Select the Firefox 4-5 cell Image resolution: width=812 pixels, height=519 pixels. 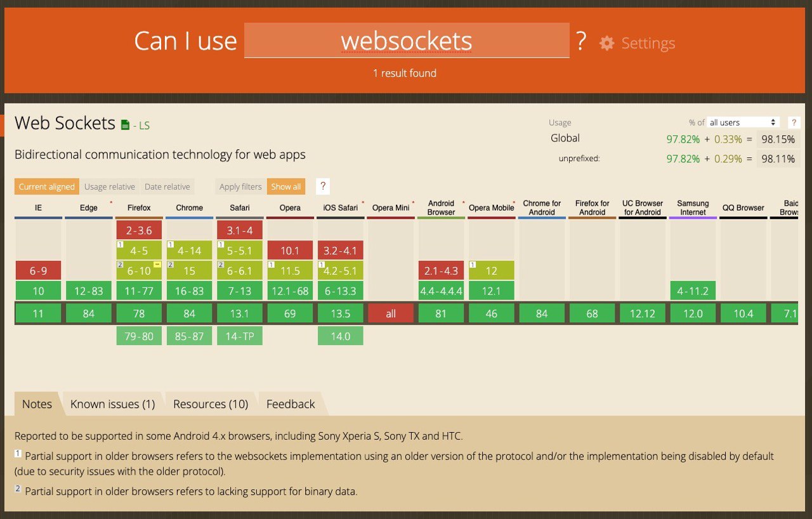click(139, 250)
